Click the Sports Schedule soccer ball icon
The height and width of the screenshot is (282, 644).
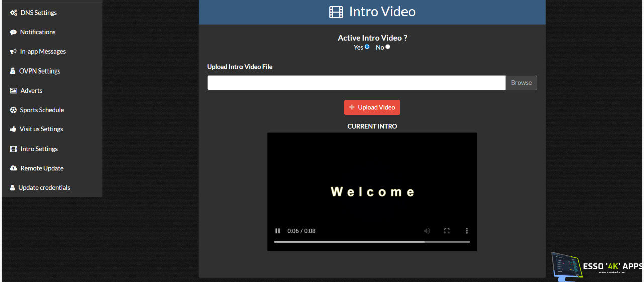[13, 110]
